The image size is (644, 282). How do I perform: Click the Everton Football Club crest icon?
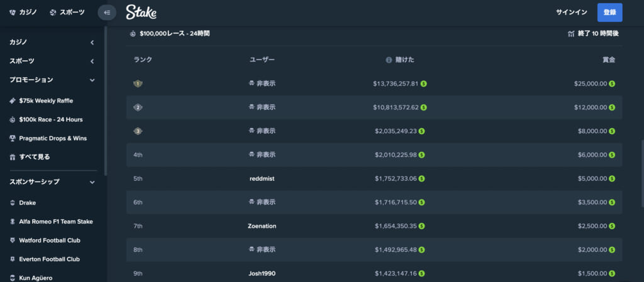tap(13, 259)
